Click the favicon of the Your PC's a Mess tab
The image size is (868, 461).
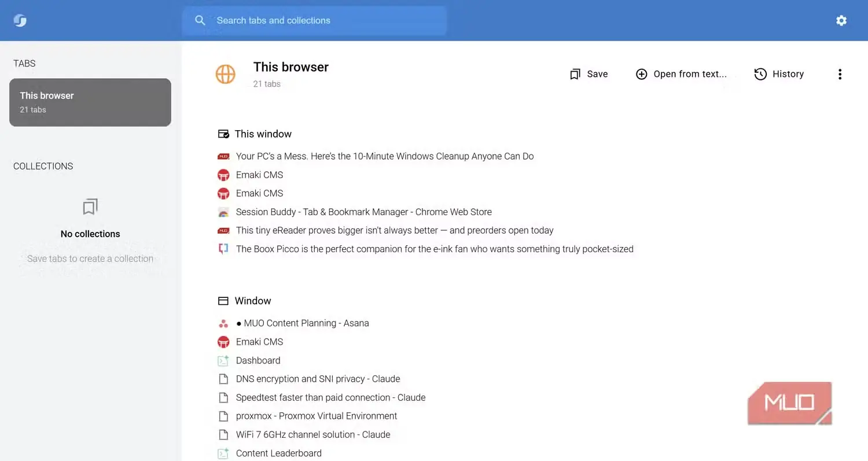tap(223, 156)
